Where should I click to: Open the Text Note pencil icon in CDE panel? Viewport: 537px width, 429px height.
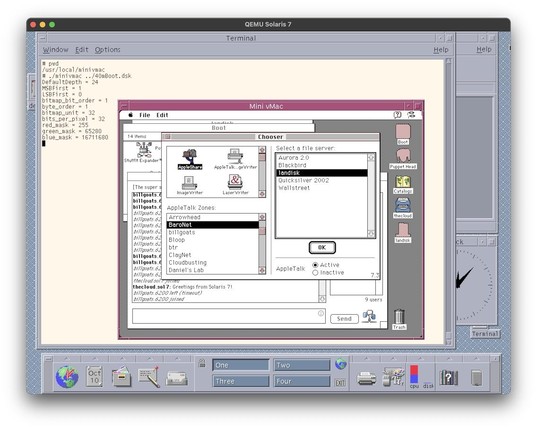pos(149,377)
